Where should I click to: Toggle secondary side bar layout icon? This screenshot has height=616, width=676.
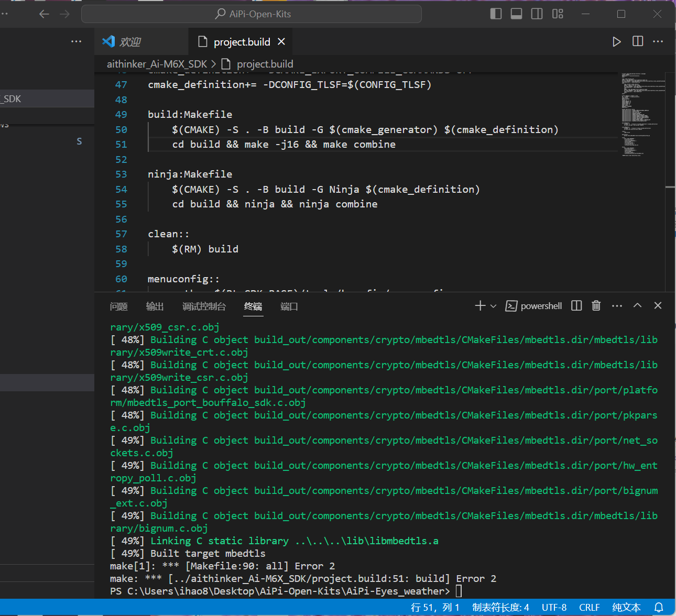pos(537,14)
